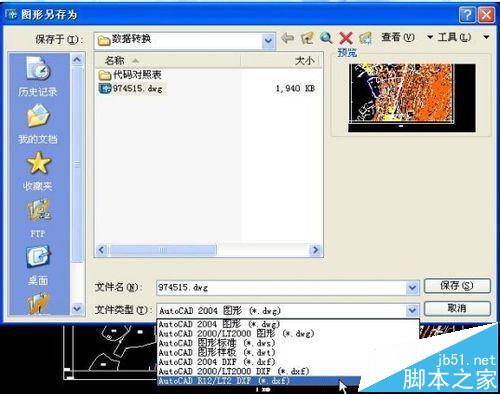Open the 工具(L) tools menu
This screenshot has height=394, width=500.
[x=454, y=37]
